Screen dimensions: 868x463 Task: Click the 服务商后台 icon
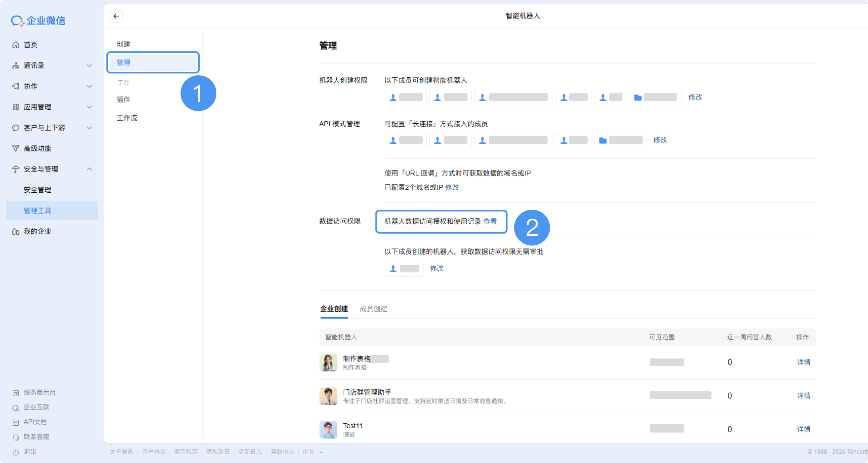point(16,393)
